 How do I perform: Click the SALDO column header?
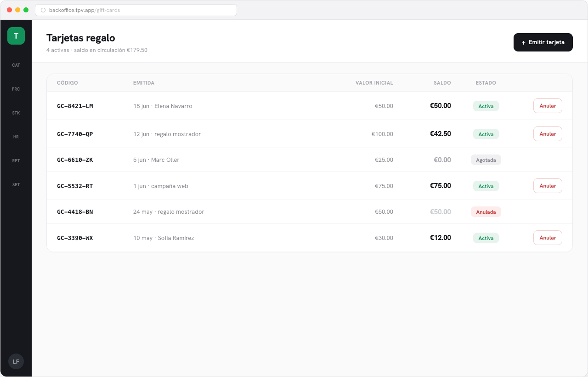[442, 83]
